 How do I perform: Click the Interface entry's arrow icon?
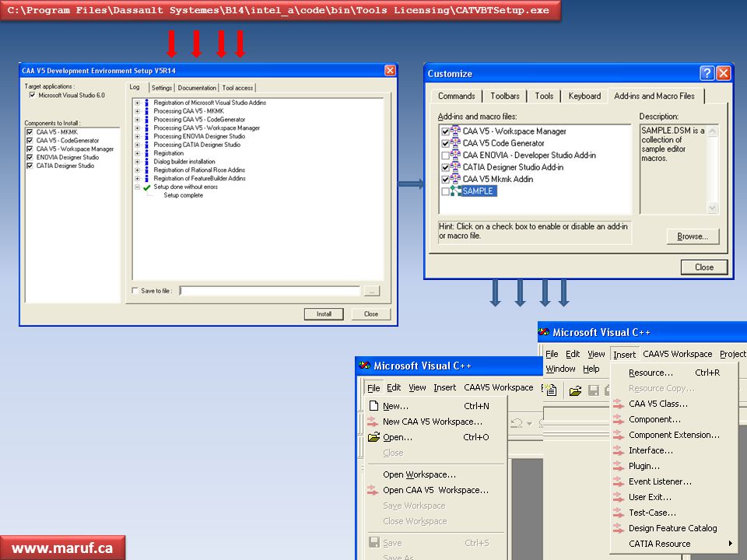point(619,450)
